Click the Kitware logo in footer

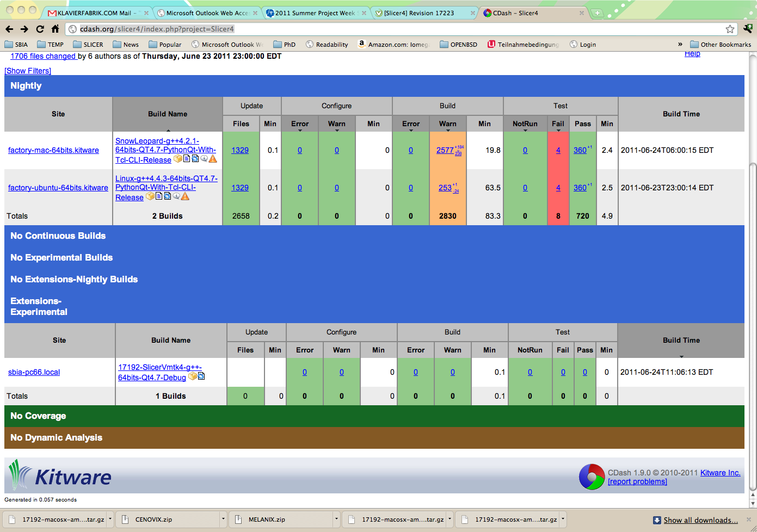coord(60,475)
